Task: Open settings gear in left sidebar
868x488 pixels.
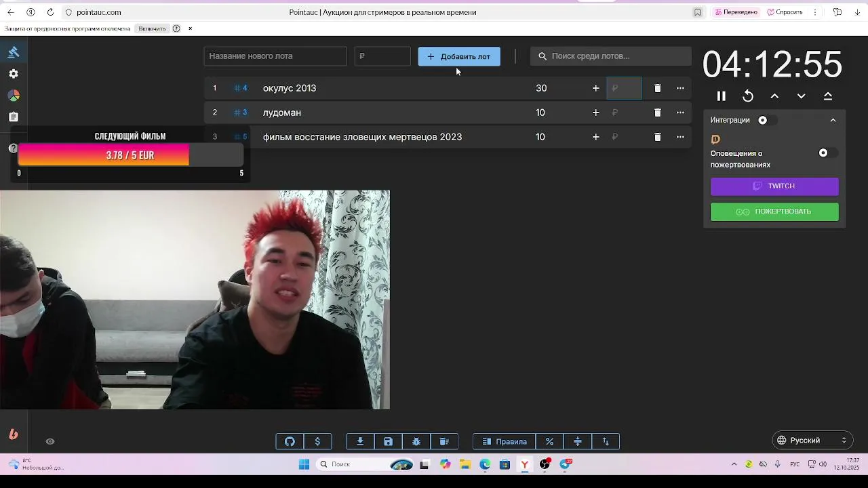Action: coord(14,74)
